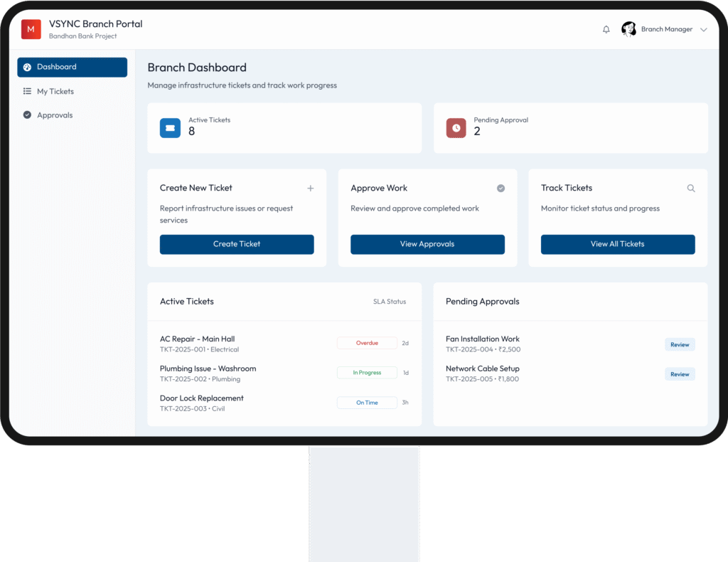Viewport: 728px width, 562px height.
Task: Select Dashboard in the sidebar
Action: [73, 67]
